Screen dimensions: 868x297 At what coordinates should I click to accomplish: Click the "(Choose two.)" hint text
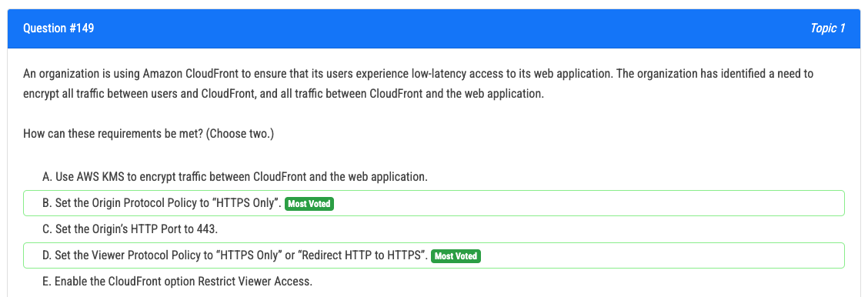pos(239,134)
